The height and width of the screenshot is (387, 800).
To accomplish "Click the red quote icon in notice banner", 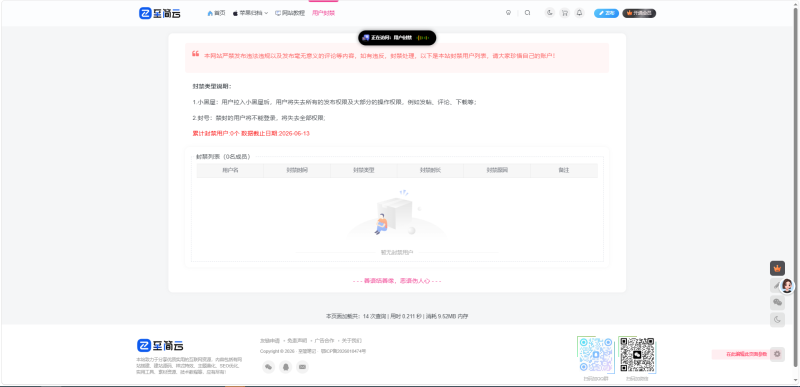I will point(195,54).
